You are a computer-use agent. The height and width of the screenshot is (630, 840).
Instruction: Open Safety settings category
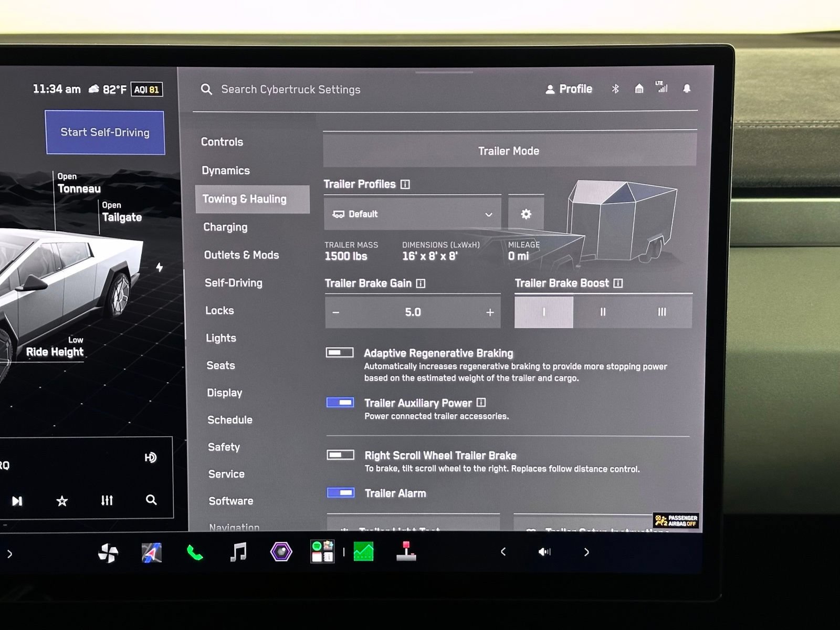point(224,447)
